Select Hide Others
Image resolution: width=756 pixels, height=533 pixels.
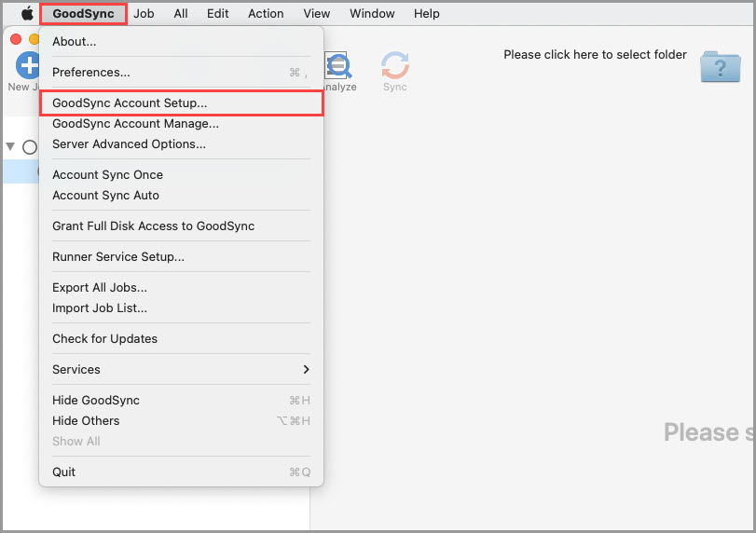tap(181, 420)
